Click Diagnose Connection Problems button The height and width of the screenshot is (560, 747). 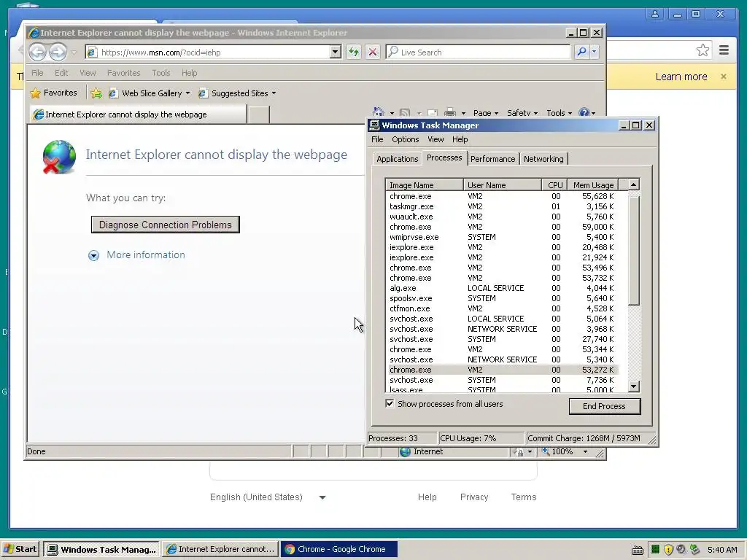(166, 225)
